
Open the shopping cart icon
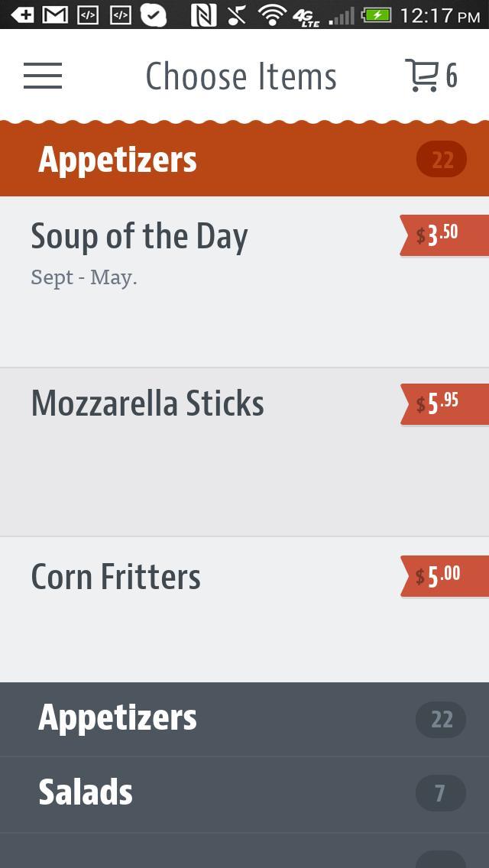[x=420, y=76]
